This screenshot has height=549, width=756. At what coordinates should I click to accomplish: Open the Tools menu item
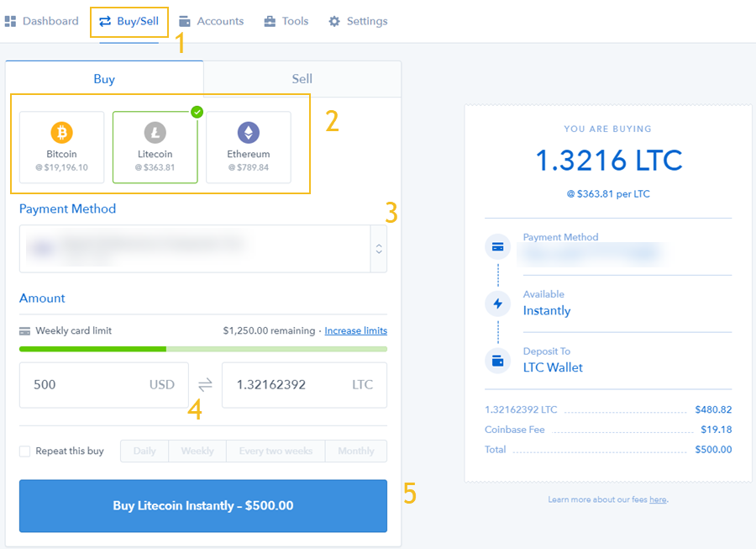tap(286, 21)
